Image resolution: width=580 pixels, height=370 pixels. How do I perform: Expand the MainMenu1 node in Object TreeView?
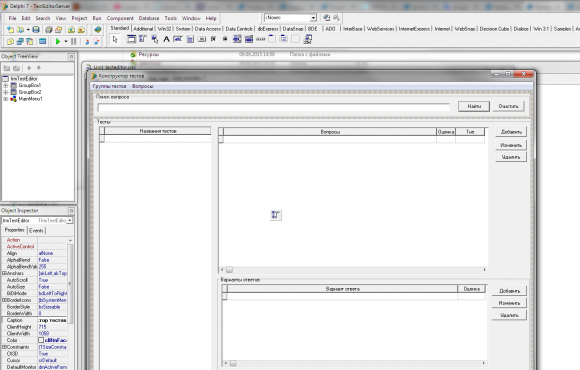[6, 99]
